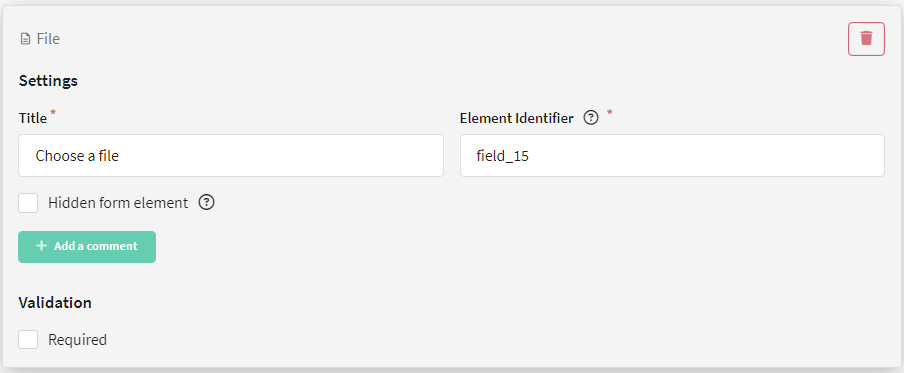Open help icon next to Element Identifier
The height and width of the screenshot is (373, 904).
[x=590, y=118]
